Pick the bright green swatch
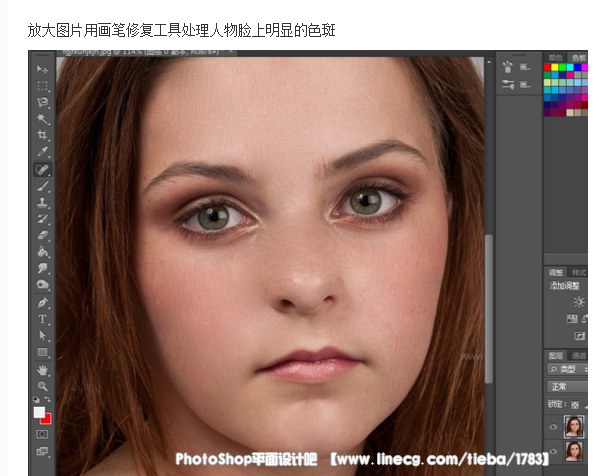 coord(562,68)
